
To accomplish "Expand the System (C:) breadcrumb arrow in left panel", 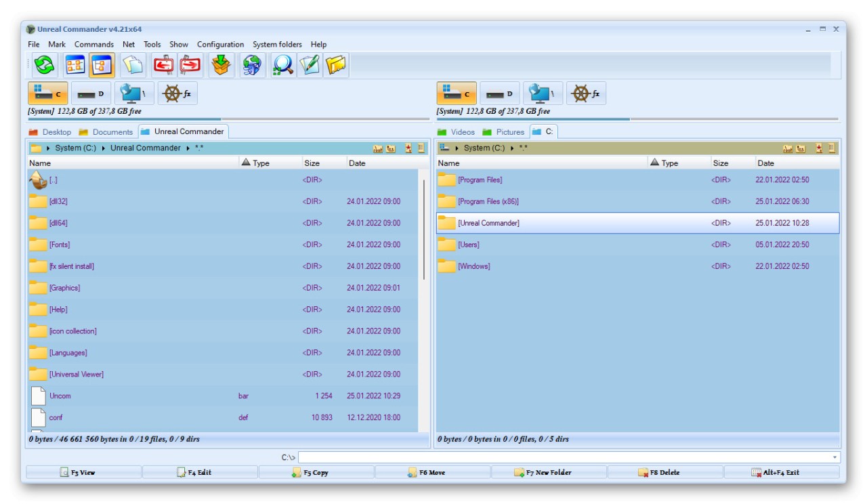I will pyautogui.click(x=104, y=148).
